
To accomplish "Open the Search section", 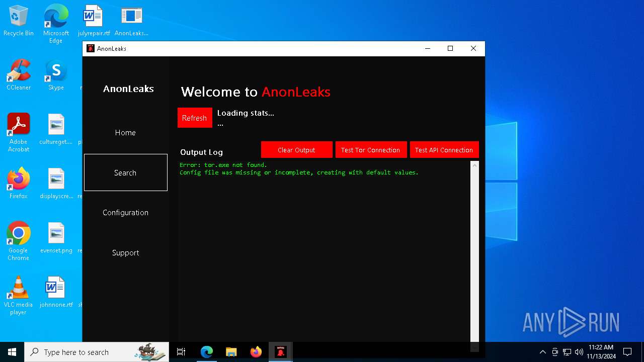I will pos(125,172).
